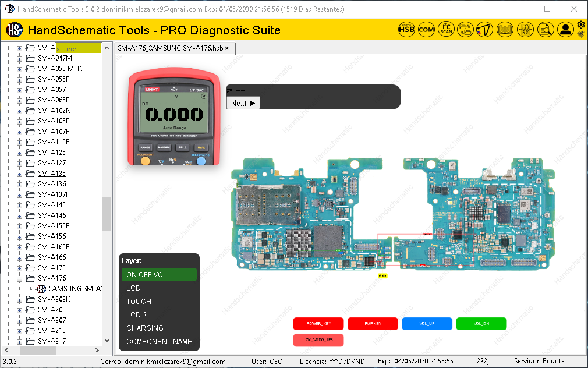Select the COMPONENT NAME layer

click(159, 342)
